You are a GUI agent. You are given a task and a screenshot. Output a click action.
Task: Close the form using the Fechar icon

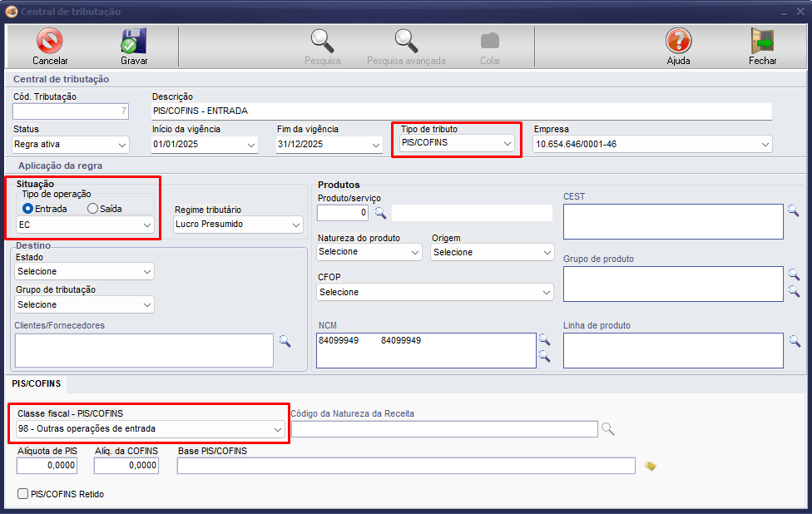click(x=762, y=42)
